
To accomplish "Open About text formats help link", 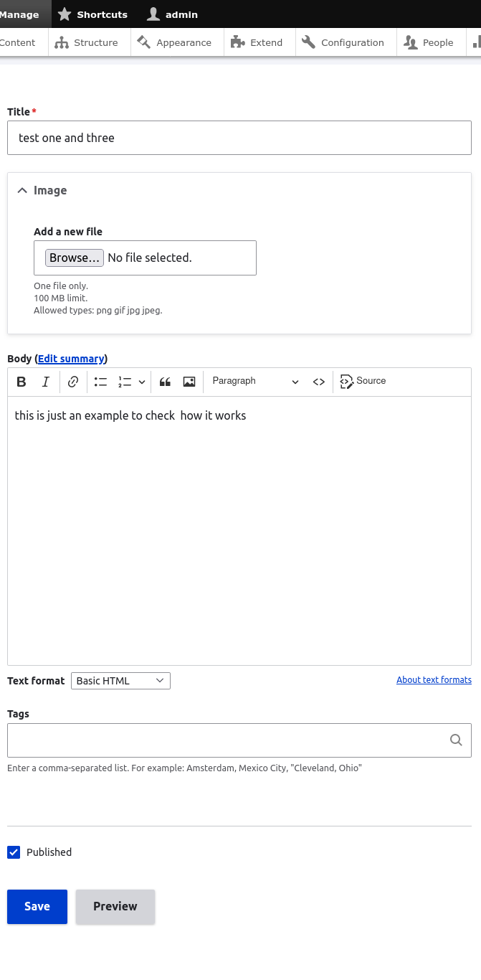I will [x=434, y=679].
